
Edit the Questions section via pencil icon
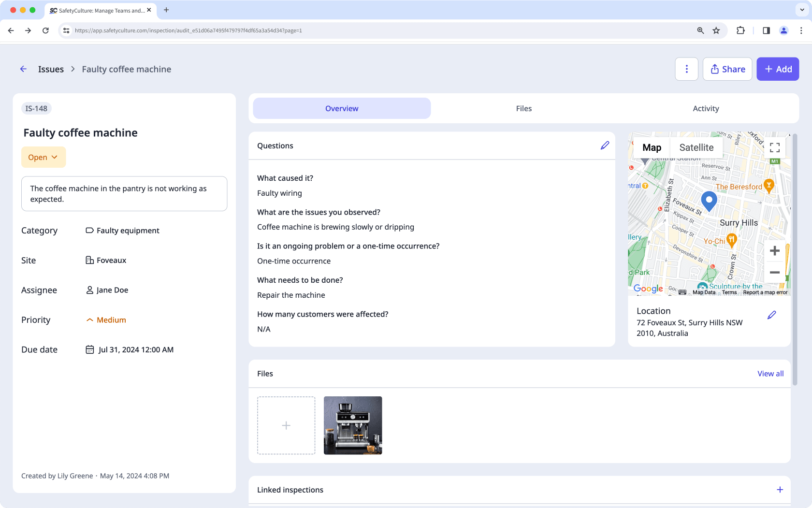pyautogui.click(x=605, y=145)
